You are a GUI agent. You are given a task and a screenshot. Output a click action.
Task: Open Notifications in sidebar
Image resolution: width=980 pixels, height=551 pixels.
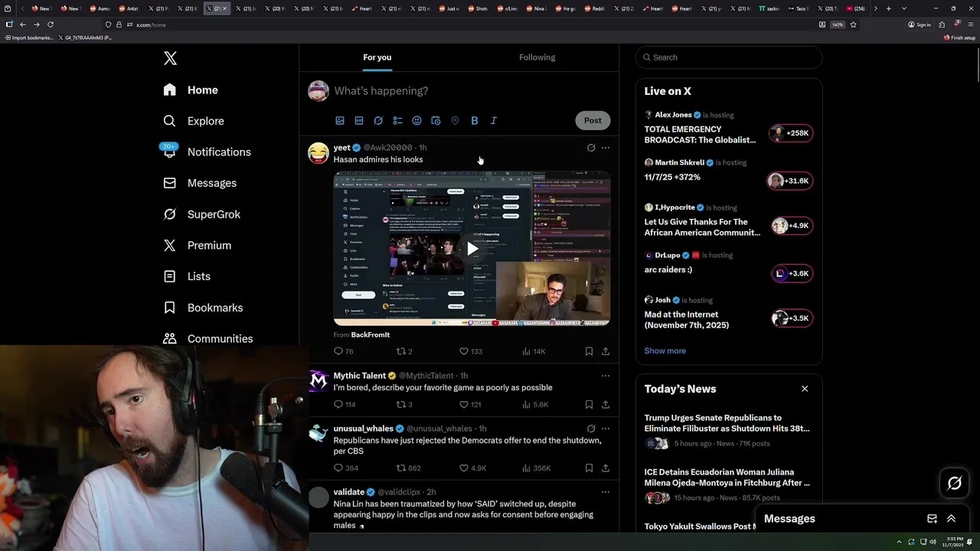[207, 152]
